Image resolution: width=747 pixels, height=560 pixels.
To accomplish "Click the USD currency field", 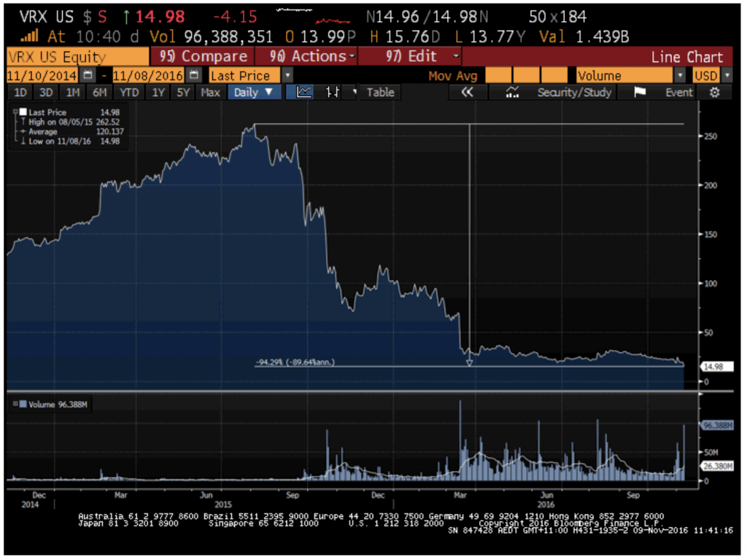I will [706, 75].
